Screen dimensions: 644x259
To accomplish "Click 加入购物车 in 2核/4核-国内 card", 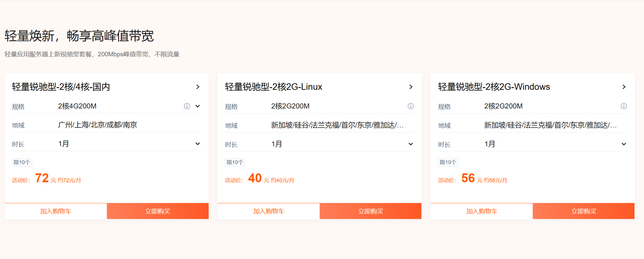I will (x=56, y=211).
